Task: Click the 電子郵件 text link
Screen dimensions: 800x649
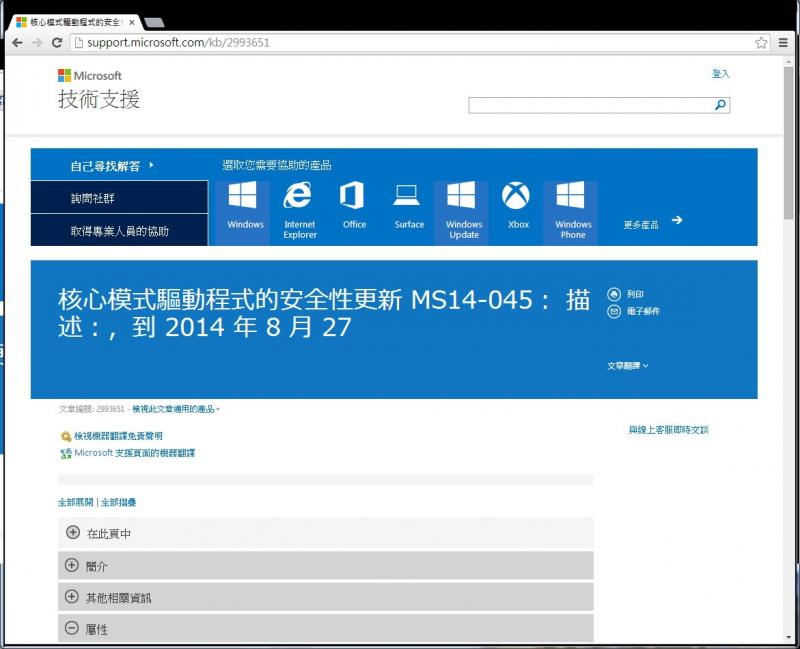Action: (643, 311)
